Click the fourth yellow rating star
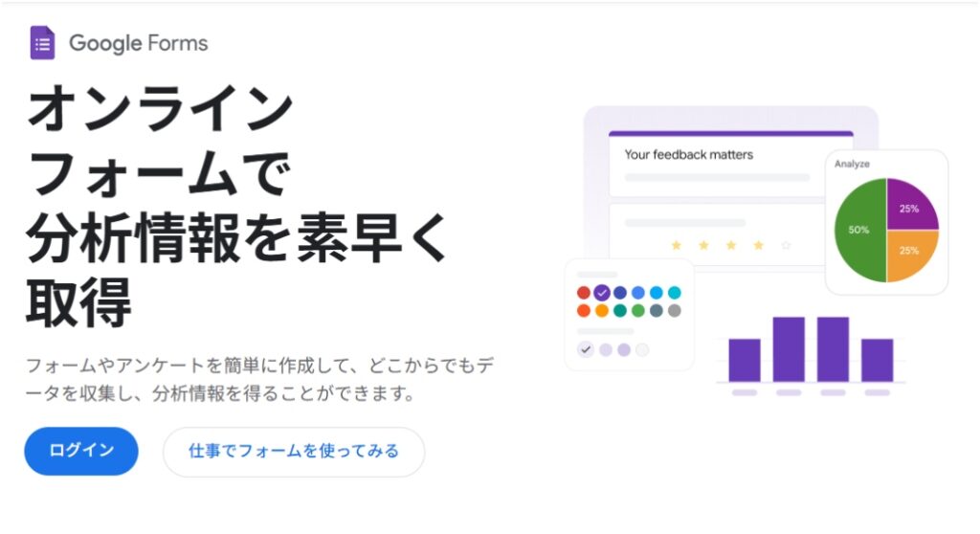Image resolution: width=980 pixels, height=534 pixels. point(758,246)
